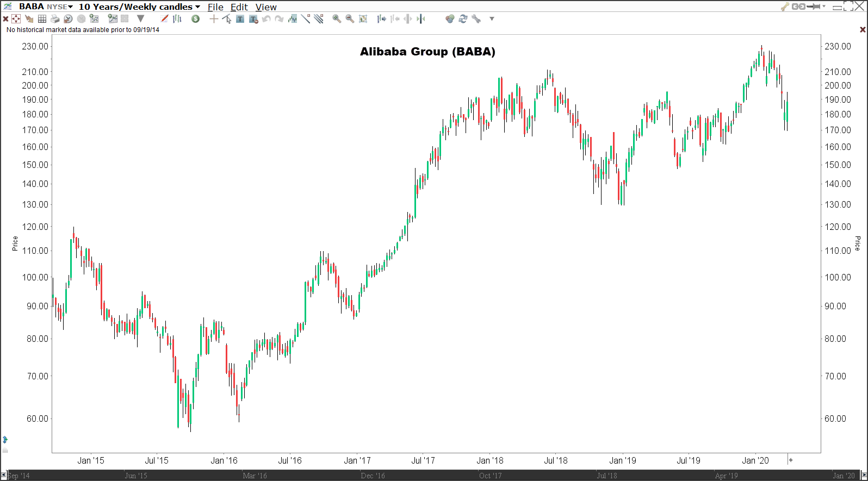Click the crosshair target toolbar icon

[16, 19]
